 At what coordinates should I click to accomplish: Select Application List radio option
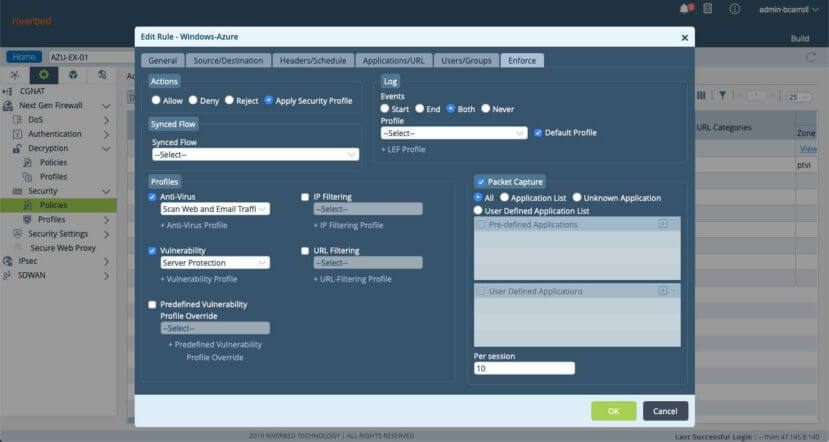(x=504, y=197)
